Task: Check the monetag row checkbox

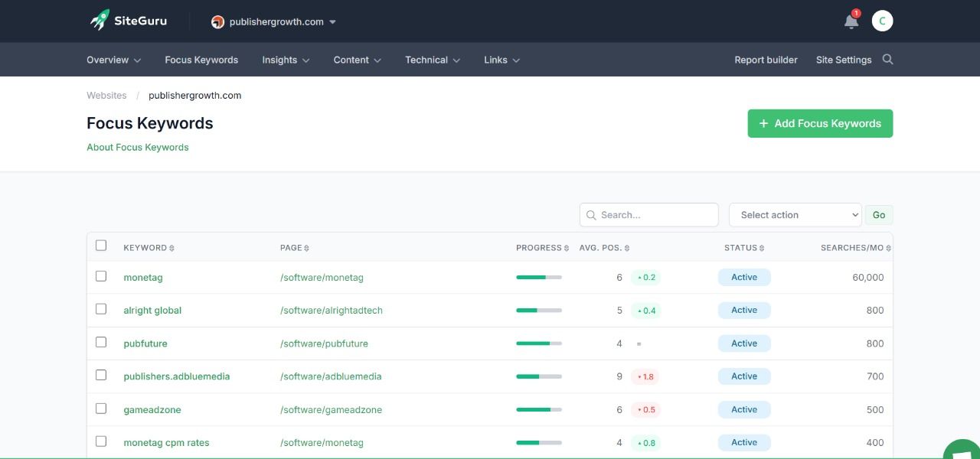Action: [101, 276]
